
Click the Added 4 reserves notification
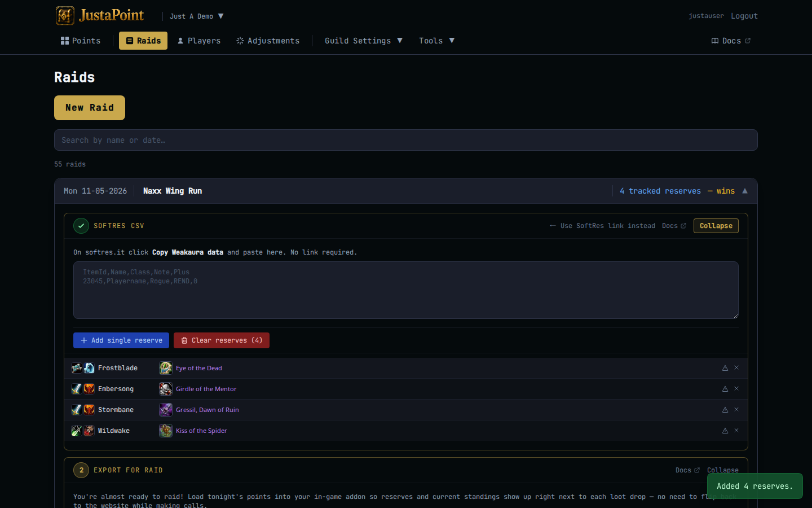(755, 486)
